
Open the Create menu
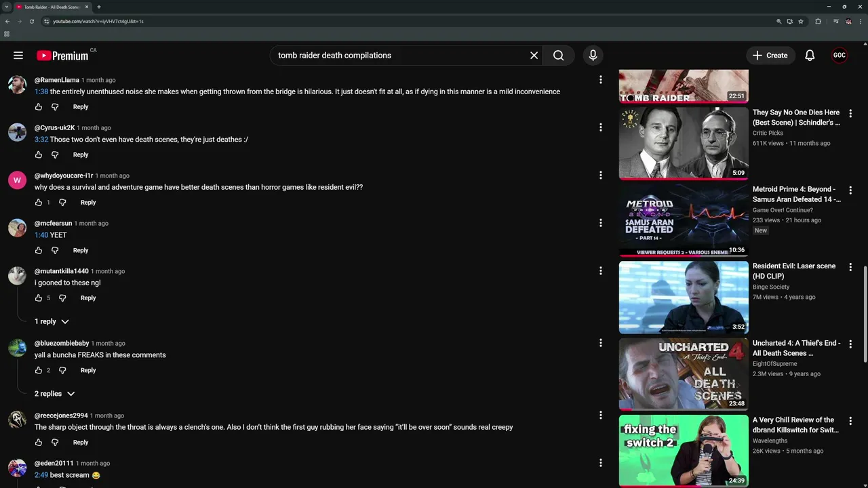(770, 56)
